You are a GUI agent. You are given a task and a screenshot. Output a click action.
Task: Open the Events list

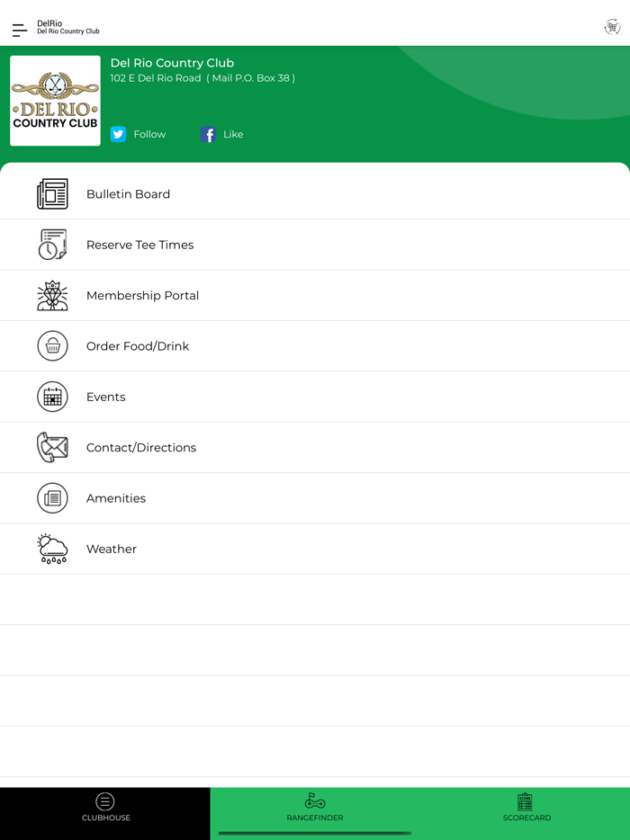[x=315, y=397]
